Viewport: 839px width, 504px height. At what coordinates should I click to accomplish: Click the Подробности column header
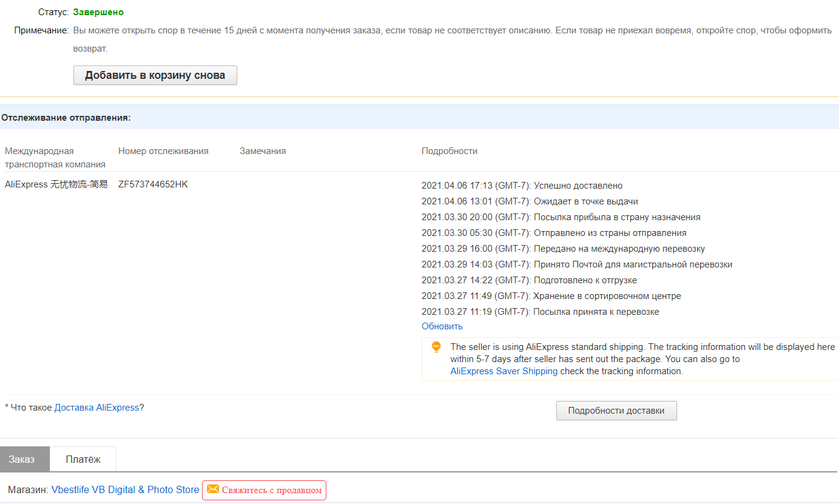click(449, 151)
